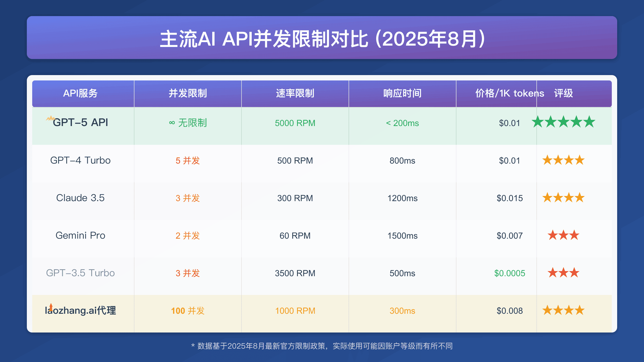Viewport: 644px width, 362px height.
Task: Click the 价格/1K tokens column header
Action: (510, 93)
